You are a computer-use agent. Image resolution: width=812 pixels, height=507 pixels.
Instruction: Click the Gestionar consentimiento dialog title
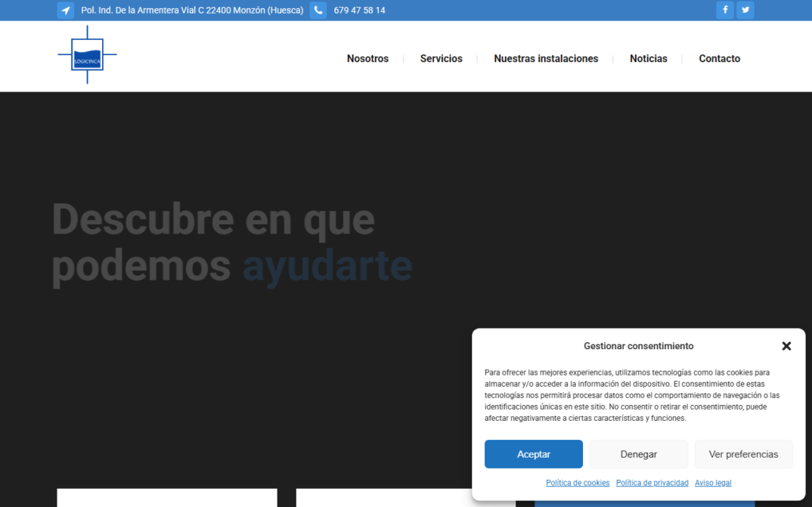[639, 346]
